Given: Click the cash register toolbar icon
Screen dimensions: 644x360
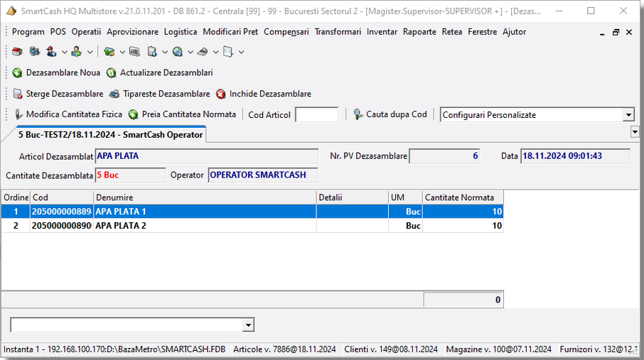Looking at the screenshot, I should pos(203,52).
